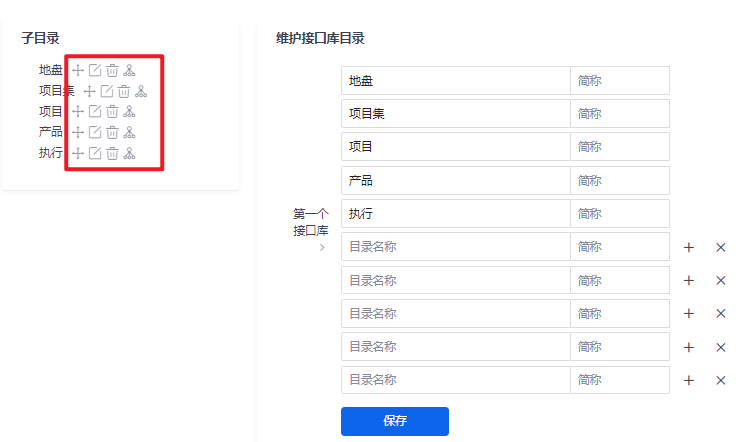The height and width of the screenshot is (442, 746).
Task: Delete the 项目 directory
Action: click(x=112, y=112)
